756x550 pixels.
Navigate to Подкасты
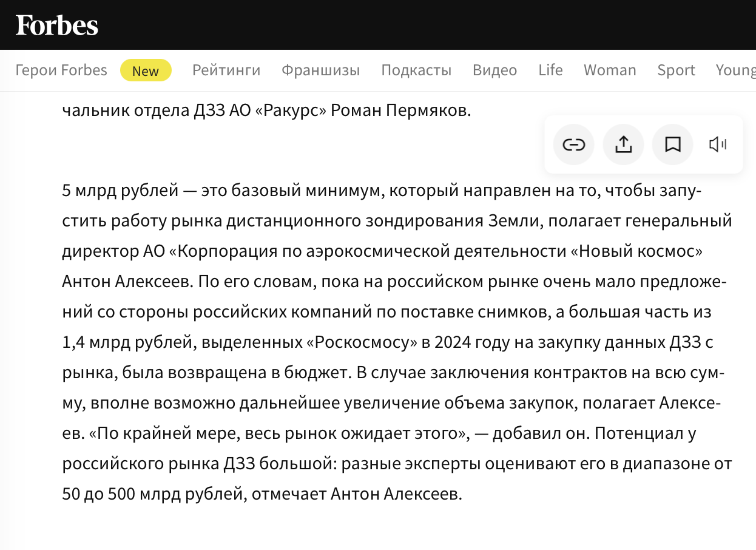point(416,70)
